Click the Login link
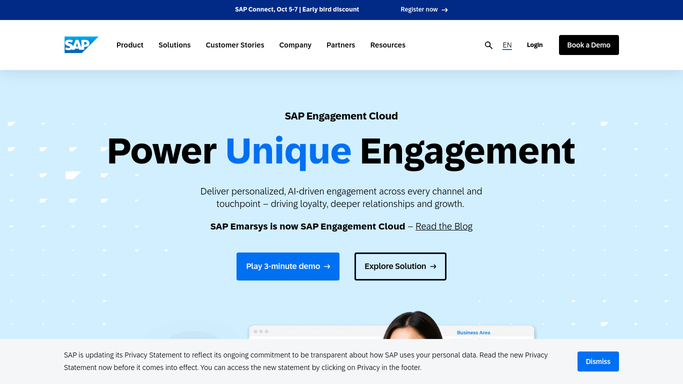This screenshot has height=384, width=683. (x=534, y=45)
